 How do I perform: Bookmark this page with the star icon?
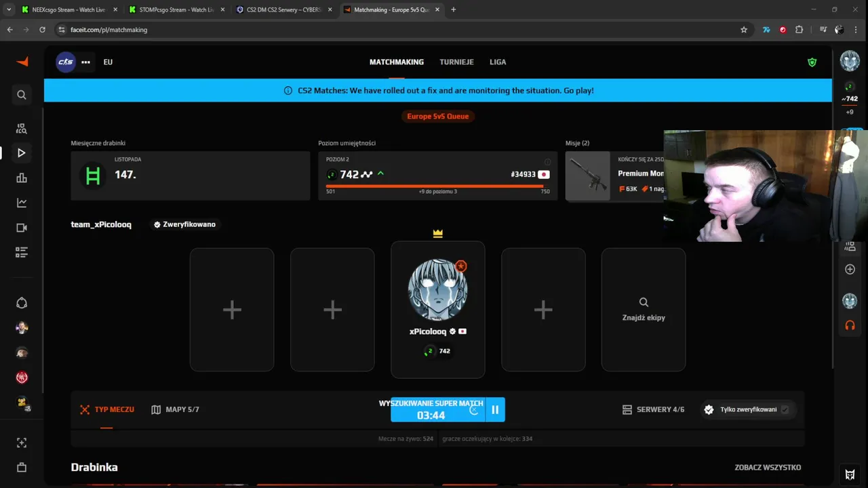click(744, 30)
